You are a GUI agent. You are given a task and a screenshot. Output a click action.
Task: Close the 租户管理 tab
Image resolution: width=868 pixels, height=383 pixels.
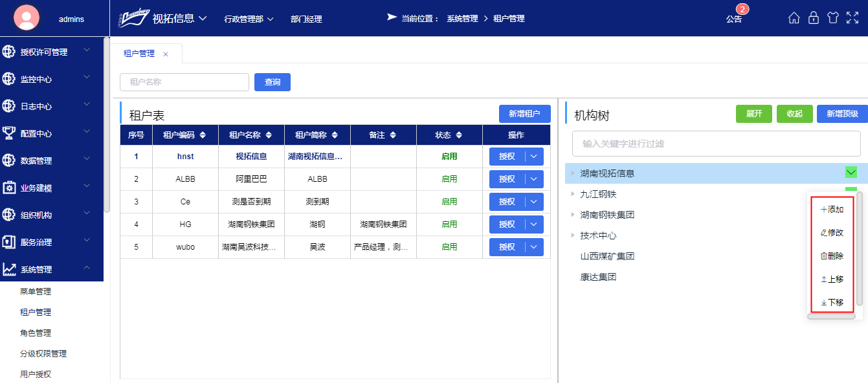coord(166,54)
